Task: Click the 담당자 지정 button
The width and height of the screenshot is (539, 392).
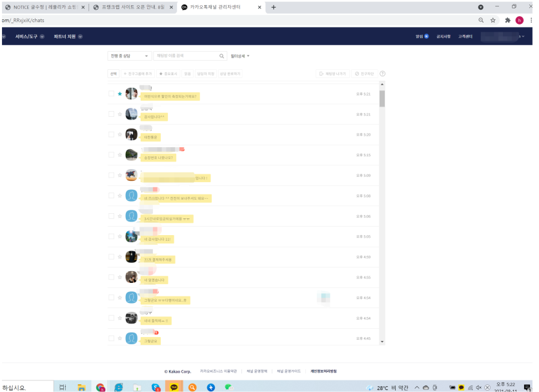Action: point(205,74)
